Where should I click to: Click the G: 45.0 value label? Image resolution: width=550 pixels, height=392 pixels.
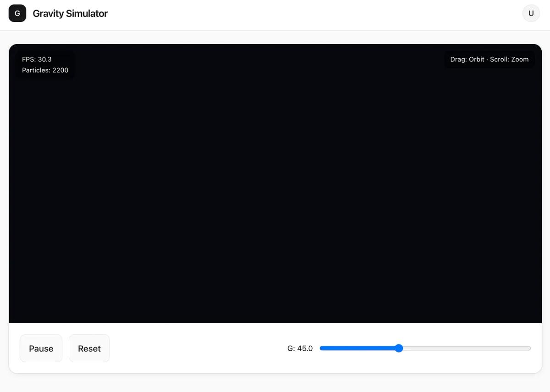click(300, 348)
